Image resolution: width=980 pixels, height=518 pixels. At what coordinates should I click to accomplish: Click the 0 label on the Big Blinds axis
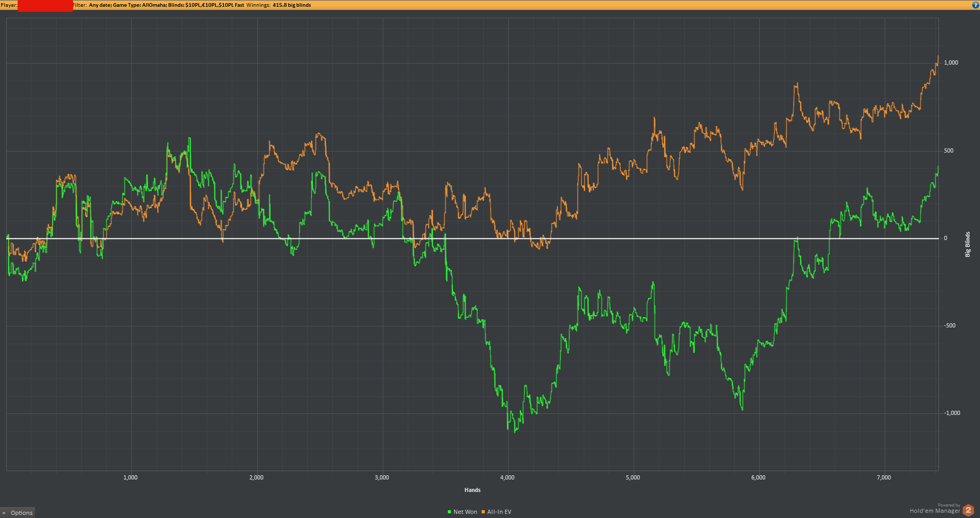946,238
